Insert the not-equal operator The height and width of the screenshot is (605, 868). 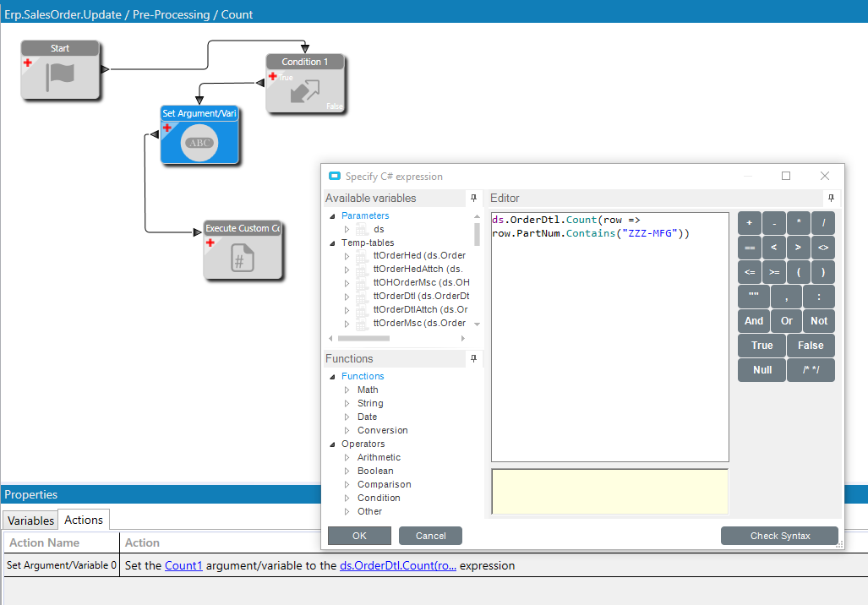point(823,248)
